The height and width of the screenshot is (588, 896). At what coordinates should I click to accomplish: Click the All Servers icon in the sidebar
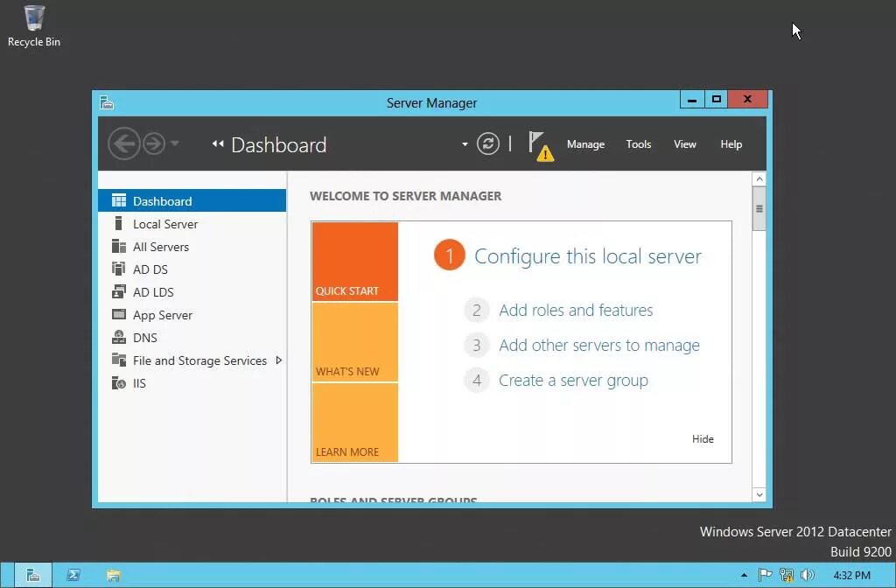click(119, 246)
